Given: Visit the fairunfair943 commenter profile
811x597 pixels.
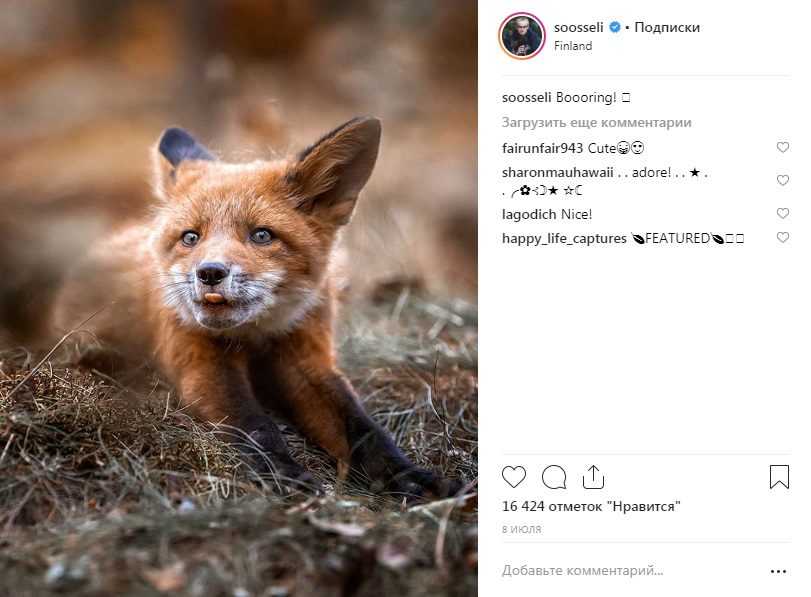Looking at the screenshot, I should tap(543, 148).
